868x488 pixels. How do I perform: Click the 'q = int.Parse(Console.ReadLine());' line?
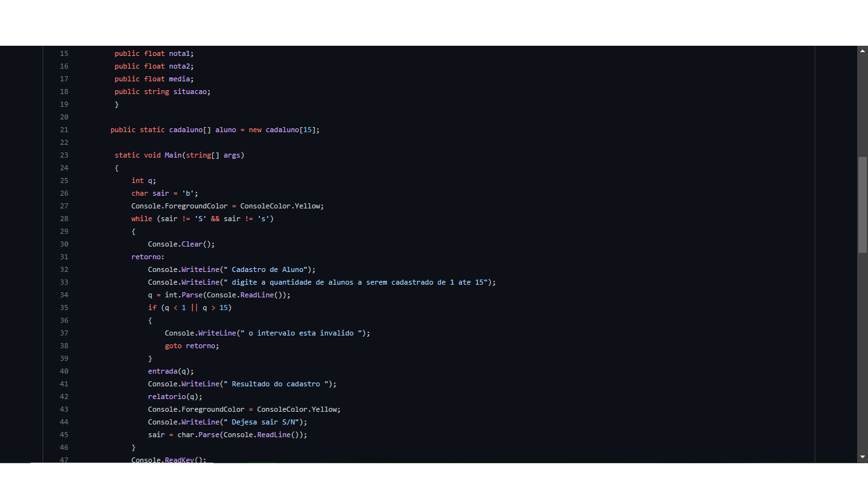tap(219, 295)
